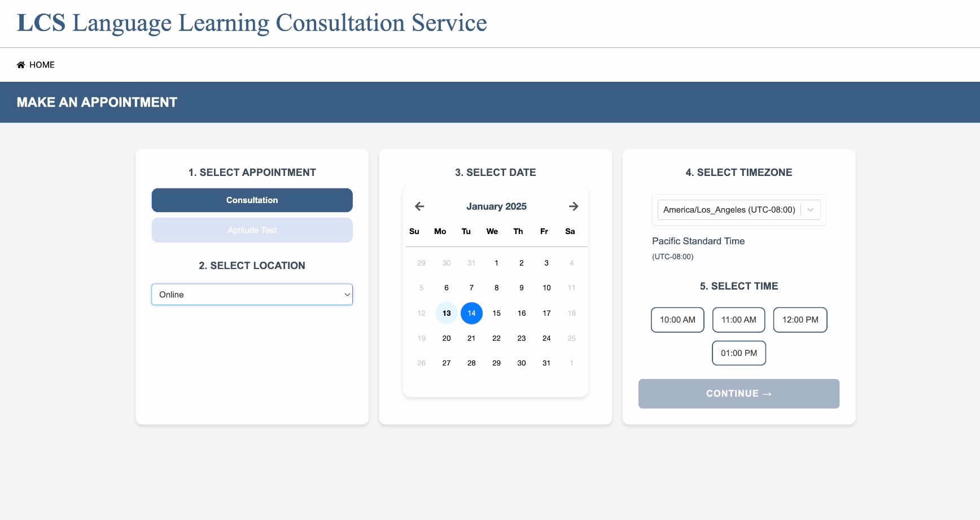
Task: Open the LCS Language Learning Consultation Service title
Action: (x=252, y=23)
